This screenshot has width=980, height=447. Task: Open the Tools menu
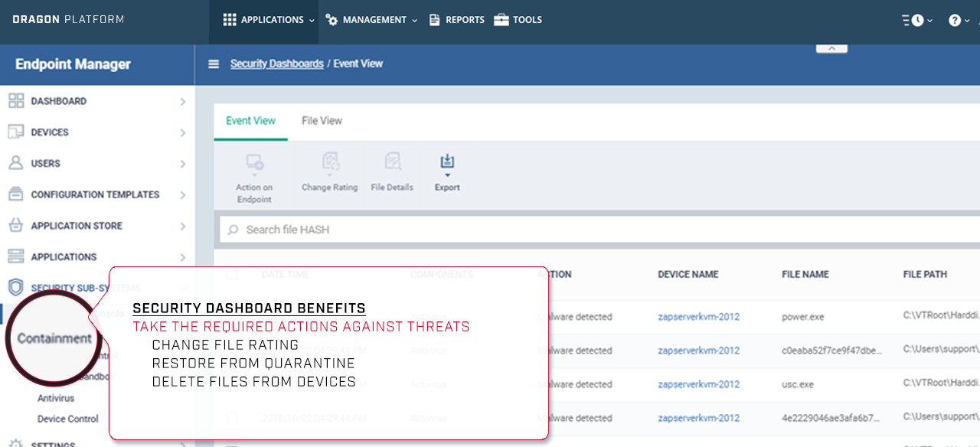(x=518, y=20)
